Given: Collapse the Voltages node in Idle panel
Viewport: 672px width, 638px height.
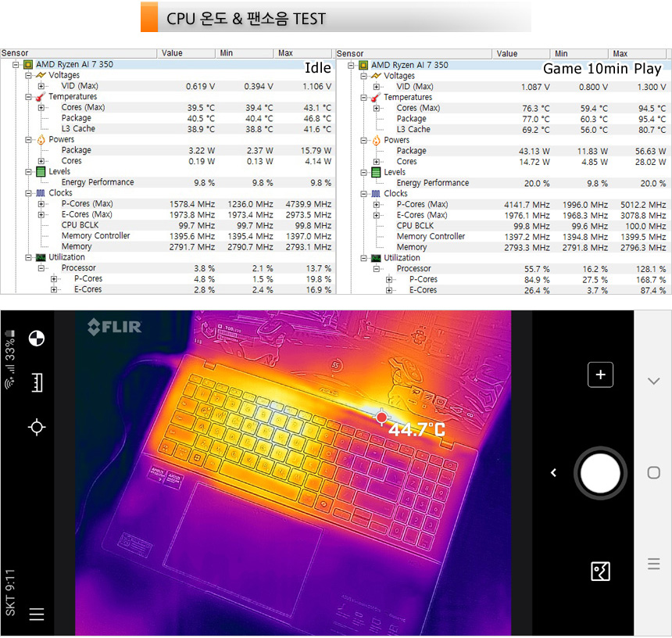Looking at the screenshot, I should pyautogui.click(x=29, y=76).
